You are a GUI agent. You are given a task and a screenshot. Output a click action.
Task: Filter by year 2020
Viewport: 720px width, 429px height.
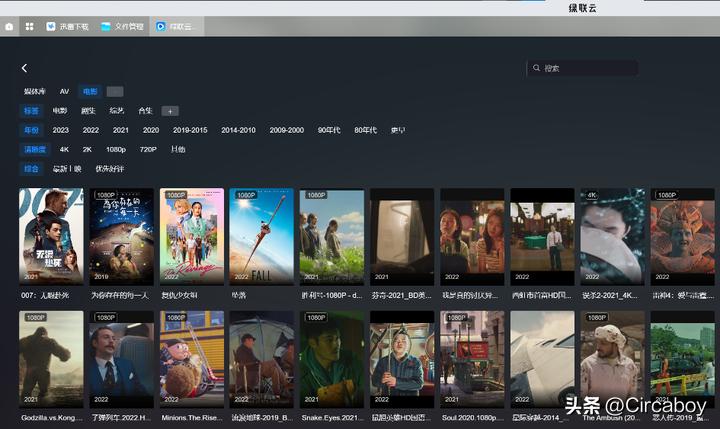tap(151, 130)
